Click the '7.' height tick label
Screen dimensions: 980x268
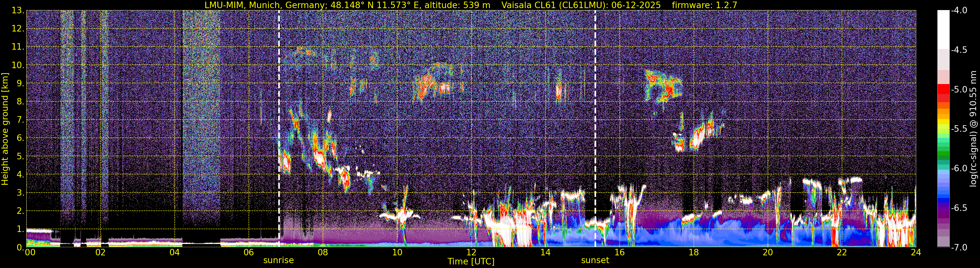20,120
